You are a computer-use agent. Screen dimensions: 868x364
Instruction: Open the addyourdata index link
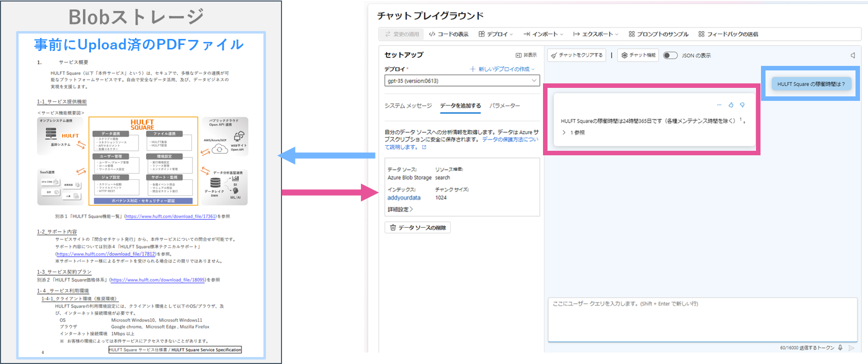404,198
